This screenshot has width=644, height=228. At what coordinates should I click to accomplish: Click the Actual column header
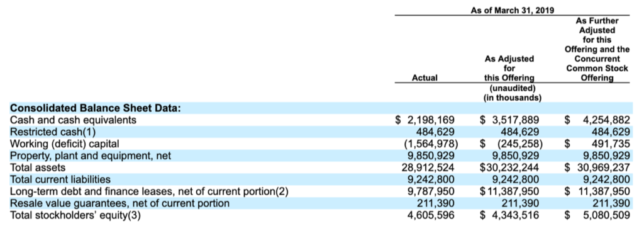(425, 77)
